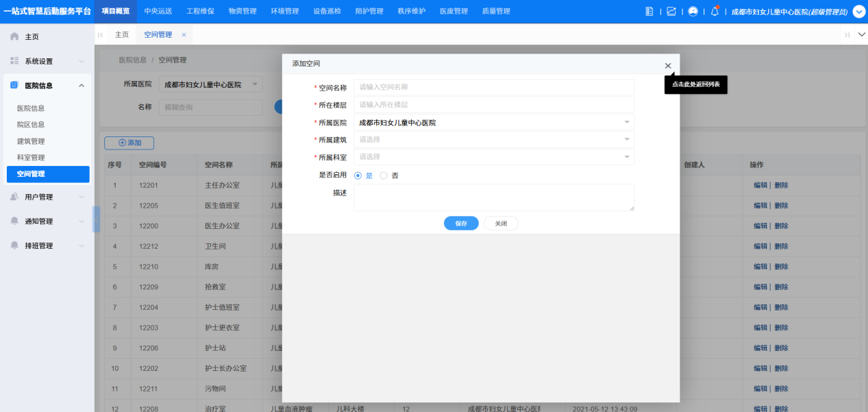Switch to 环境管理 top menu
The image size is (868, 412).
click(285, 12)
